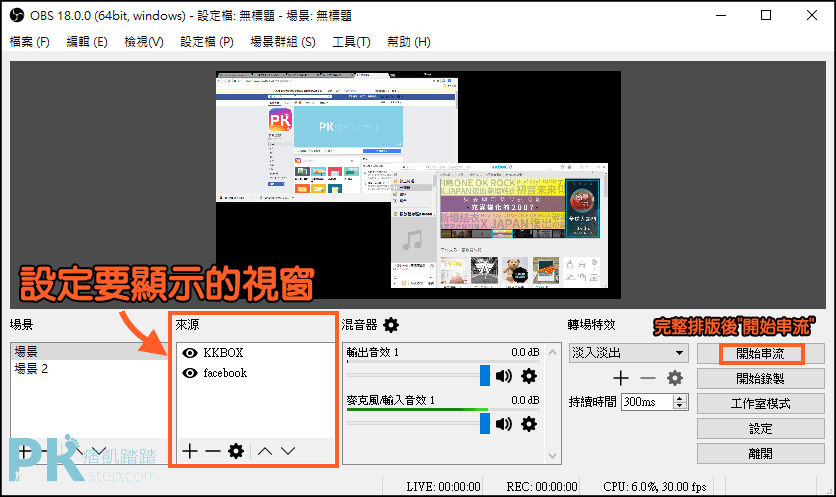Decrease the duration with the down stepper
The width and height of the screenshot is (836, 497).
click(679, 405)
